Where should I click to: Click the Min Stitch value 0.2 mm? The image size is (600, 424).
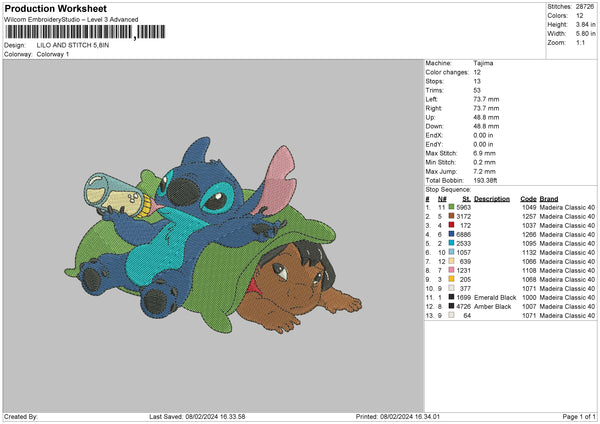[x=484, y=162]
